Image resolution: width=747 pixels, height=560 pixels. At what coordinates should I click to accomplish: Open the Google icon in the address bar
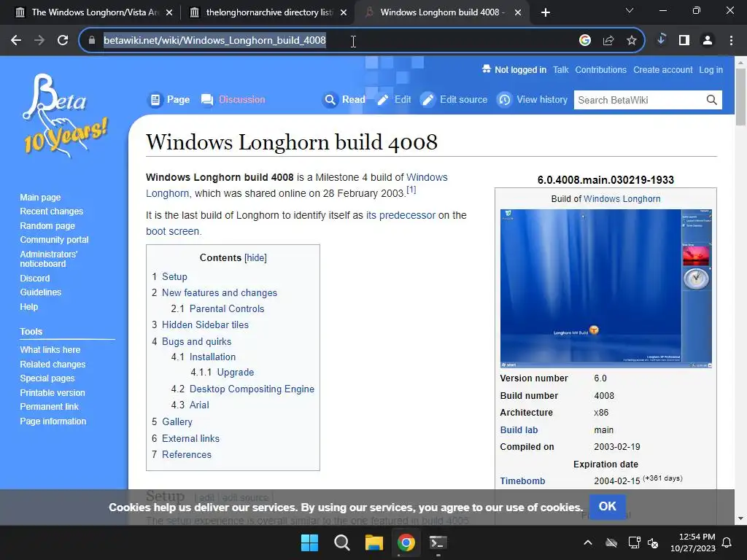pos(585,40)
